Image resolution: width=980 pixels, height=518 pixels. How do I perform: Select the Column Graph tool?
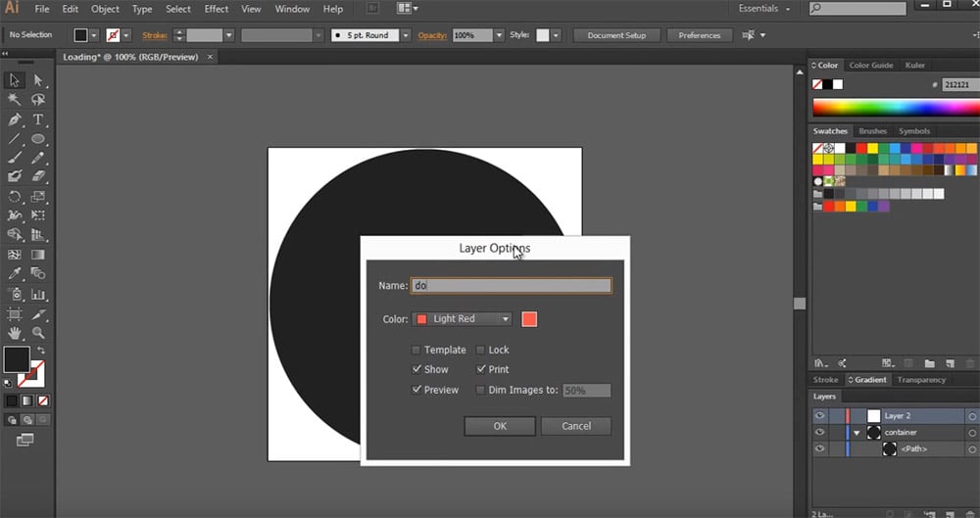click(x=38, y=294)
